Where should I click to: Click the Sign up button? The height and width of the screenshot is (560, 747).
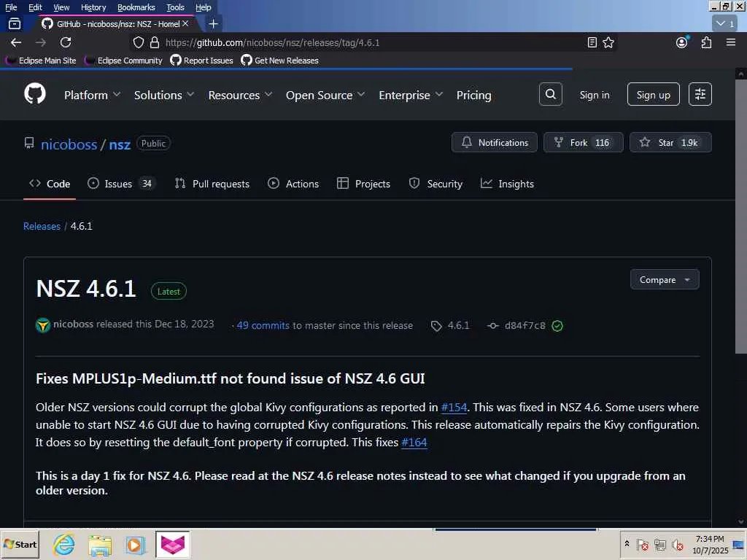[653, 94]
